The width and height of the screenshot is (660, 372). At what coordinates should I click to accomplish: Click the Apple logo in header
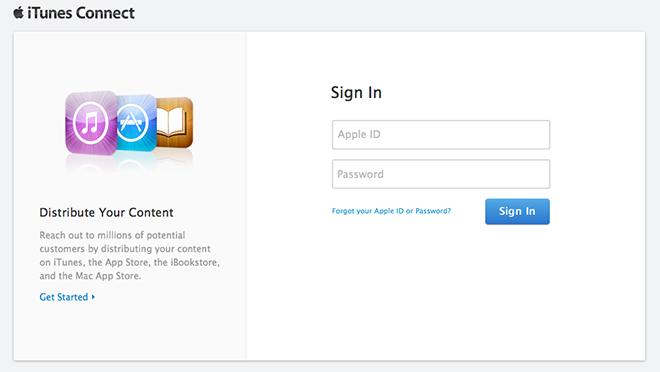click(18, 13)
